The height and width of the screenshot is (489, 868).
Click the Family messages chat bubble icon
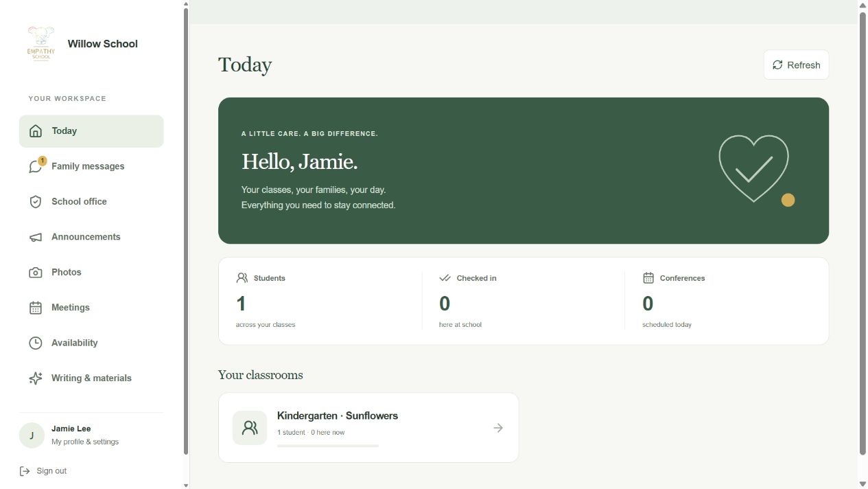(x=36, y=167)
